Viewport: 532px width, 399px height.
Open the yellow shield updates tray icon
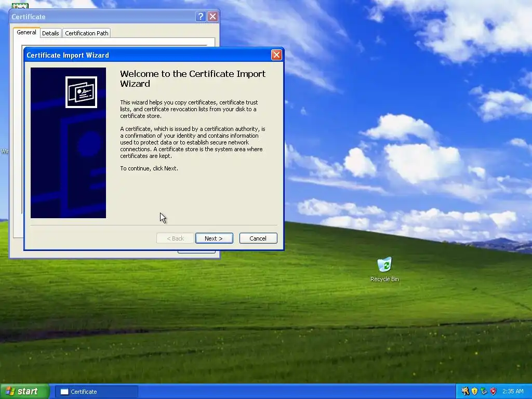pyautogui.click(x=474, y=391)
